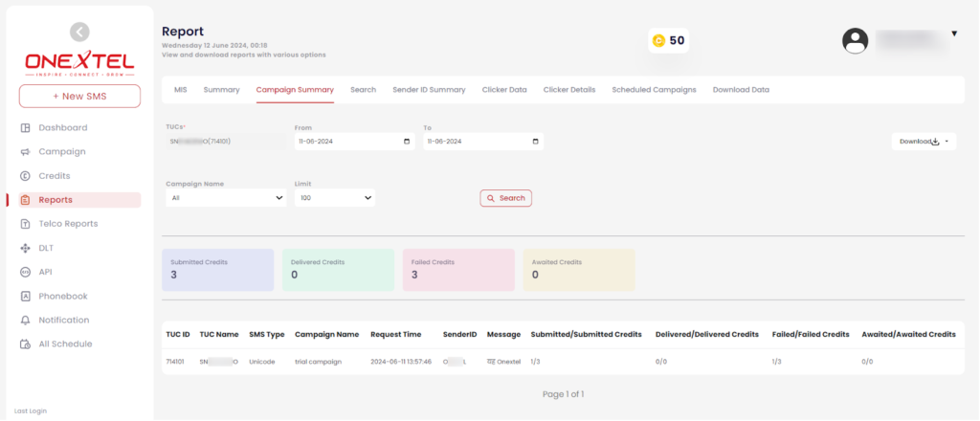Image resolution: width=980 pixels, height=421 pixels.
Task: Switch to the Summary tab
Action: [x=221, y=90]
